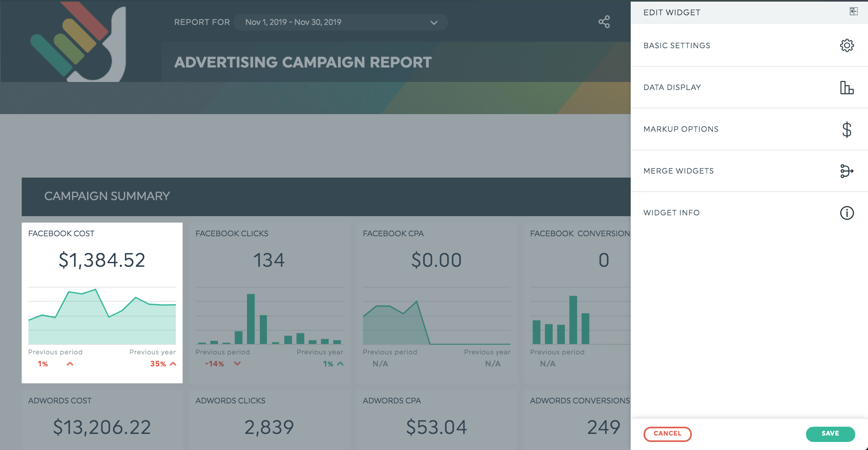Click the Widget Info circle icon
The height and width of the screenshot is (450, 868).
(847, 213)
